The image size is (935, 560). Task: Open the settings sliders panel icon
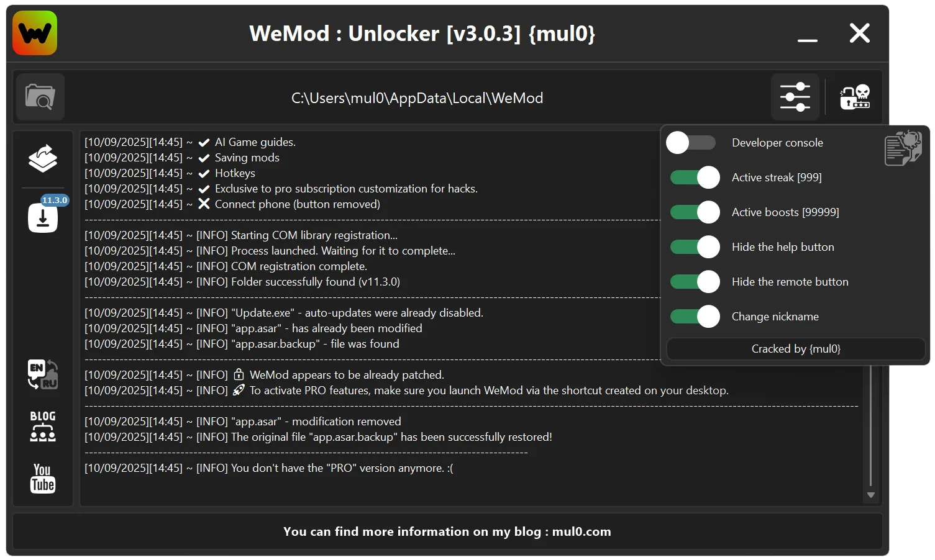795,97
